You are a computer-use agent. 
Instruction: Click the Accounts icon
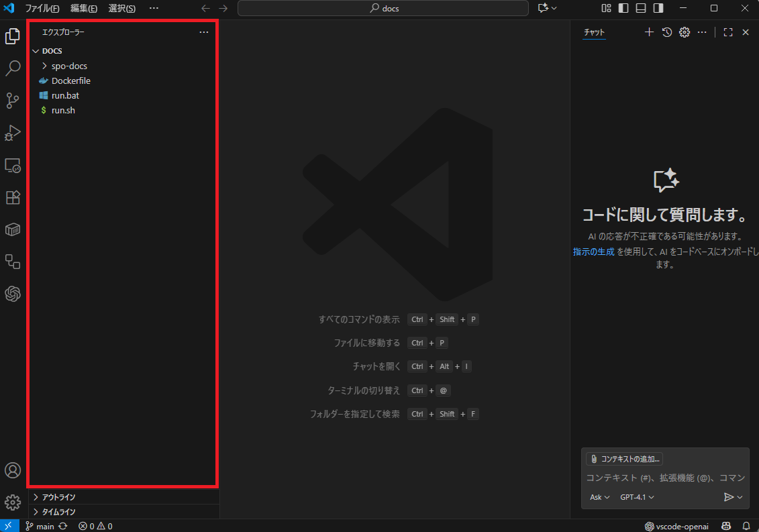point(13,470)
